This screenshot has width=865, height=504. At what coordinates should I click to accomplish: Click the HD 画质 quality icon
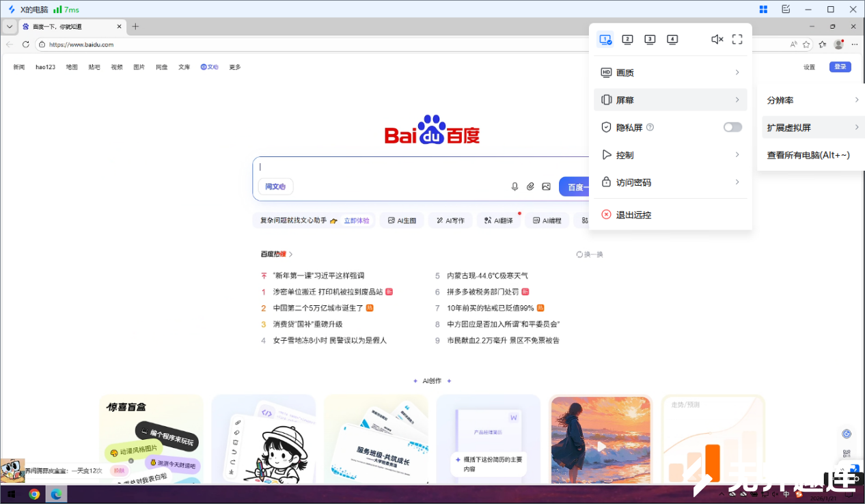point(606,72)
